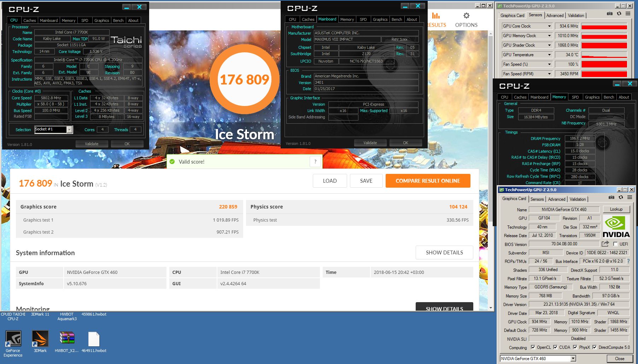Switch to Caches tab in left CPU-Z
This screenshot has height=364, width=638.
[30, 20]
